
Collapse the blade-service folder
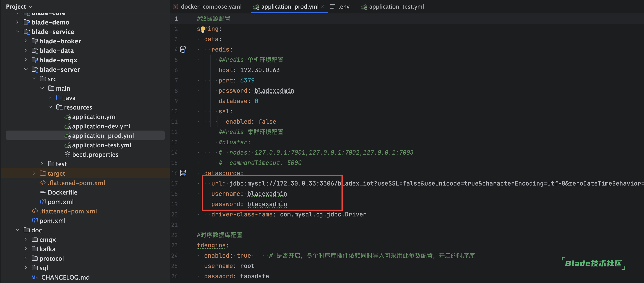click(x=17, y=32)
